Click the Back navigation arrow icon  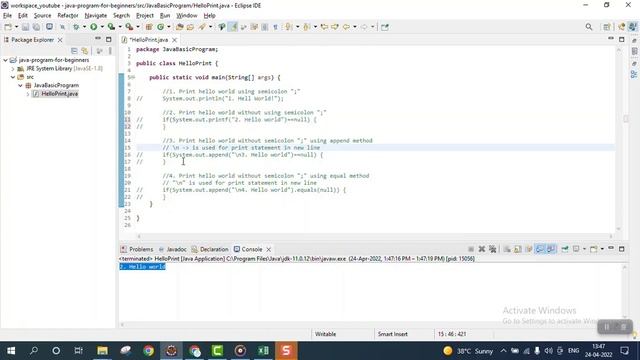click(346, 27)
